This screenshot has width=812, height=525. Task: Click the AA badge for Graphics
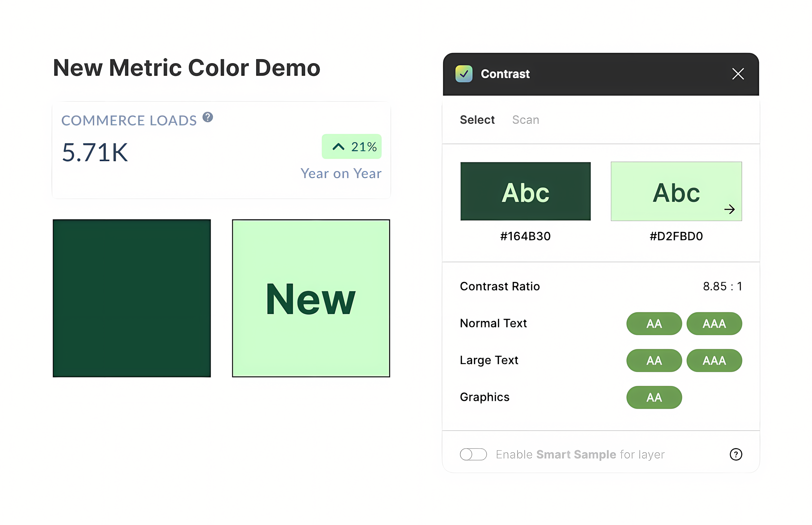[654, 397]
